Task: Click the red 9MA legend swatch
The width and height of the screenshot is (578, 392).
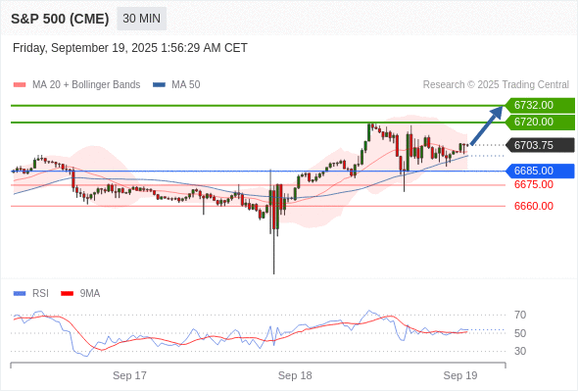Action: click(67, 294)
